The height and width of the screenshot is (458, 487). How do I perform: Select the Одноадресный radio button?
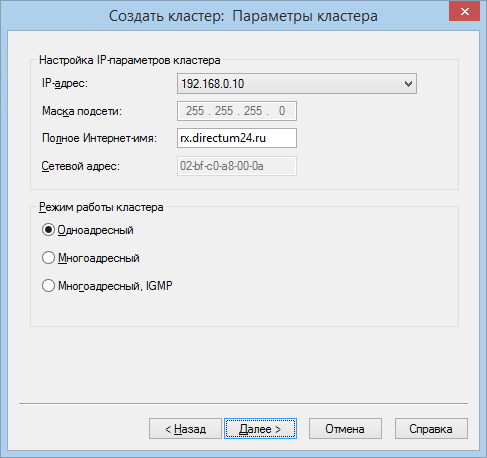(48, 230)
